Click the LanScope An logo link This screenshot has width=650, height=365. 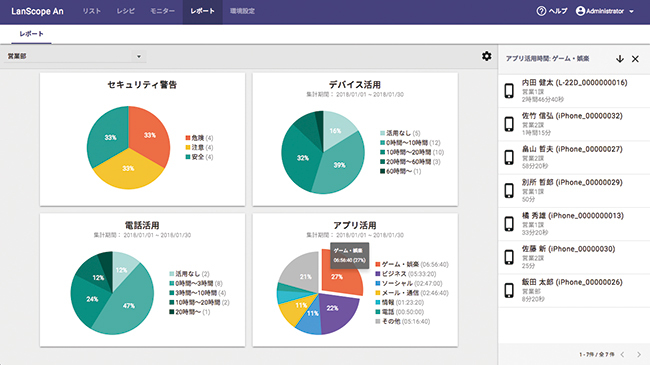pyautogui.click(x=37, y=11)
